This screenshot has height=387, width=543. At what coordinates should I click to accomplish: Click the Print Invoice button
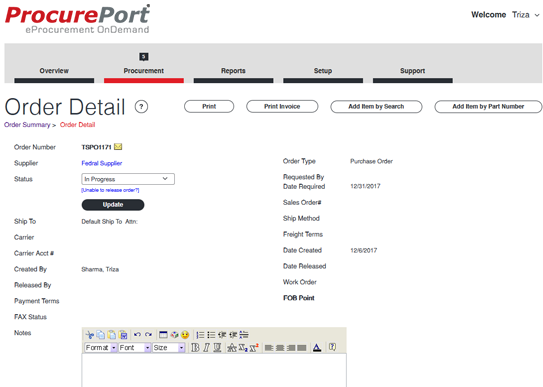(x=282, y=106)
